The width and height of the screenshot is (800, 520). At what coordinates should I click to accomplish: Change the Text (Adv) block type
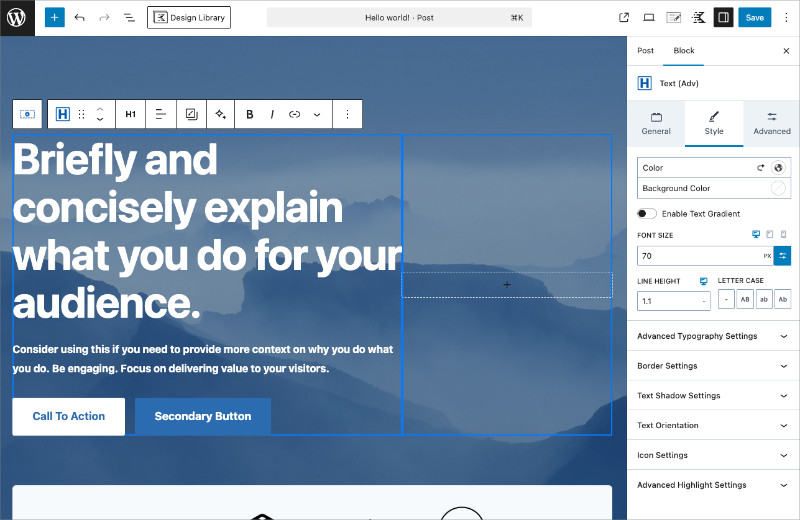[x=63, y=114]
